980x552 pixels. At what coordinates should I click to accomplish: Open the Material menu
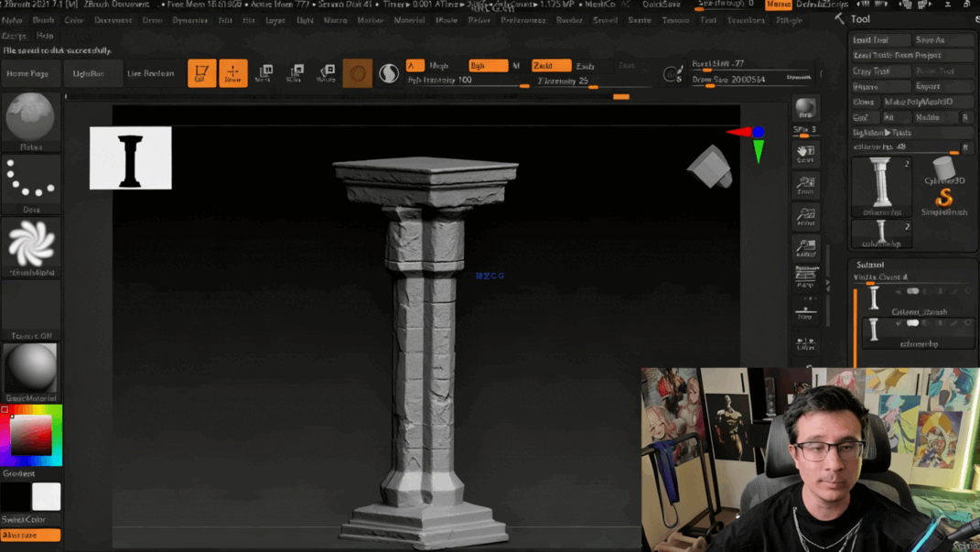point(409,19)
